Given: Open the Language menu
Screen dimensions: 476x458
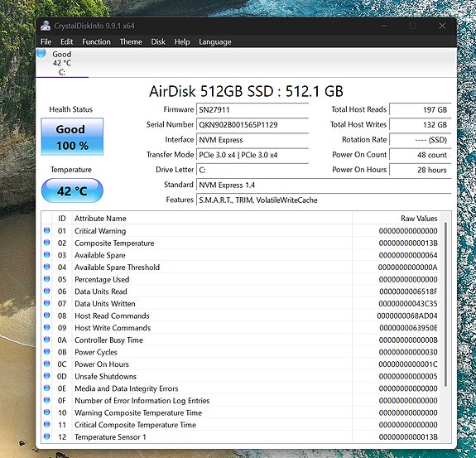Looking at the screenshot, I should pyautogui.click(x=215, y=41).
